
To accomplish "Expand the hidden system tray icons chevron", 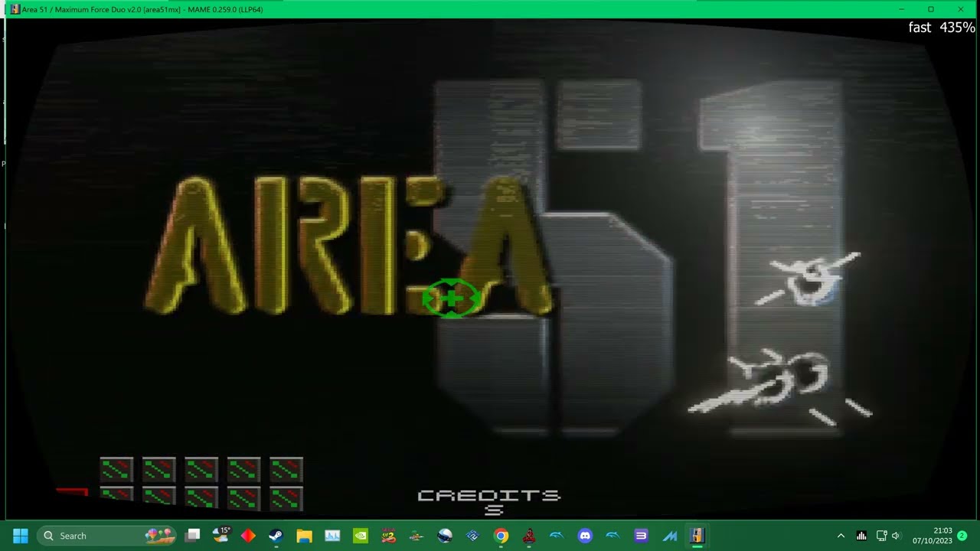I will [x=841, y=536].
